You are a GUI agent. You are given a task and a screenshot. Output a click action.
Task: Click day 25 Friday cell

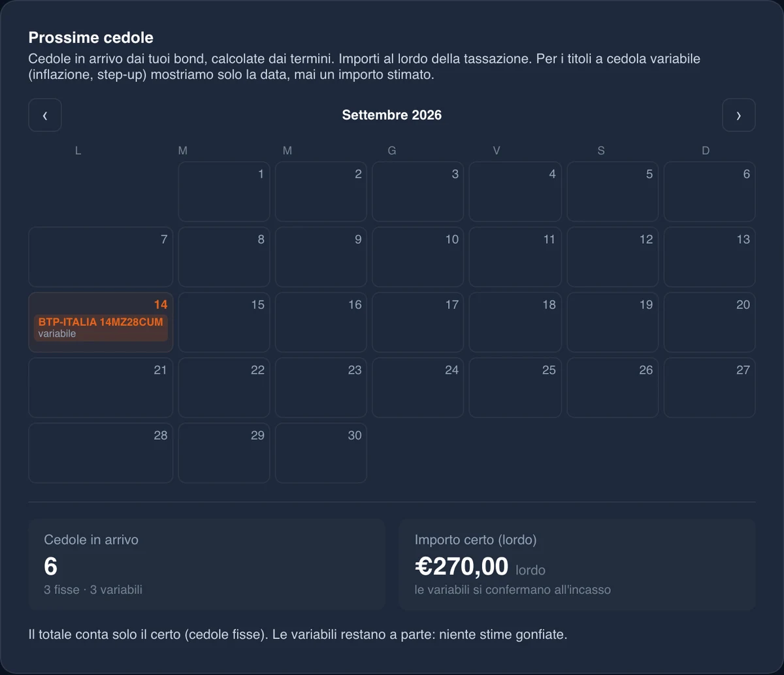[x=515, y=387]
